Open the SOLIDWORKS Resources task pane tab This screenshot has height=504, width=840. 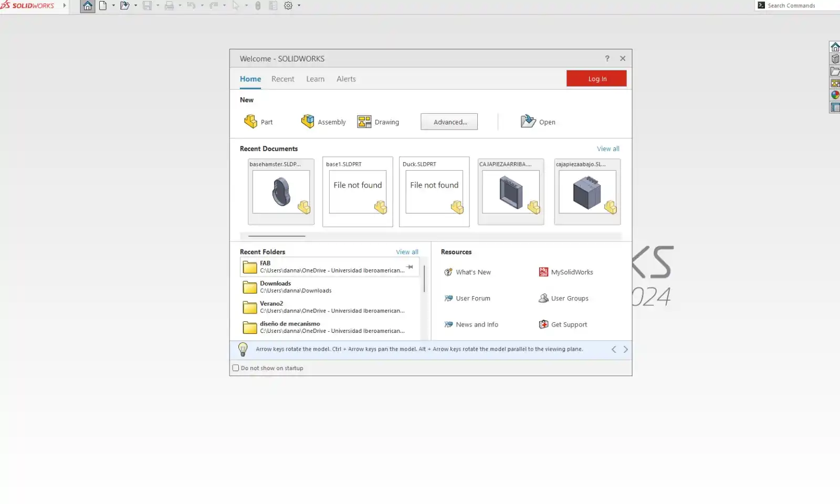[x=835, y=47]
